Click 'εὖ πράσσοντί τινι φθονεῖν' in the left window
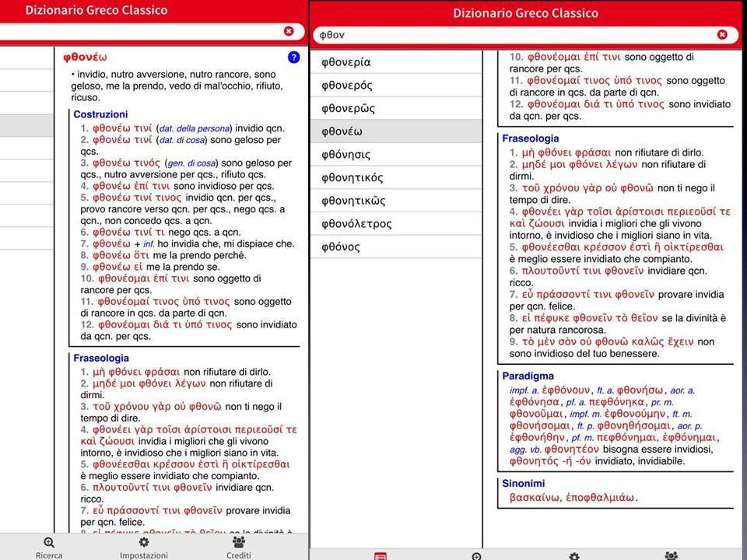The image size is (747, 560). (x=157, y=510)
